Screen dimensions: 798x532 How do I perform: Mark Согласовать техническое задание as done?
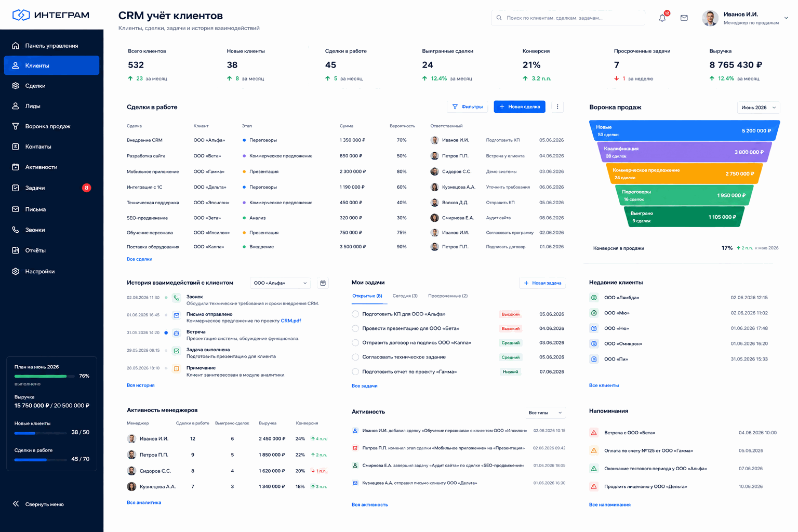pyautogui.click(x=355, y=357)
